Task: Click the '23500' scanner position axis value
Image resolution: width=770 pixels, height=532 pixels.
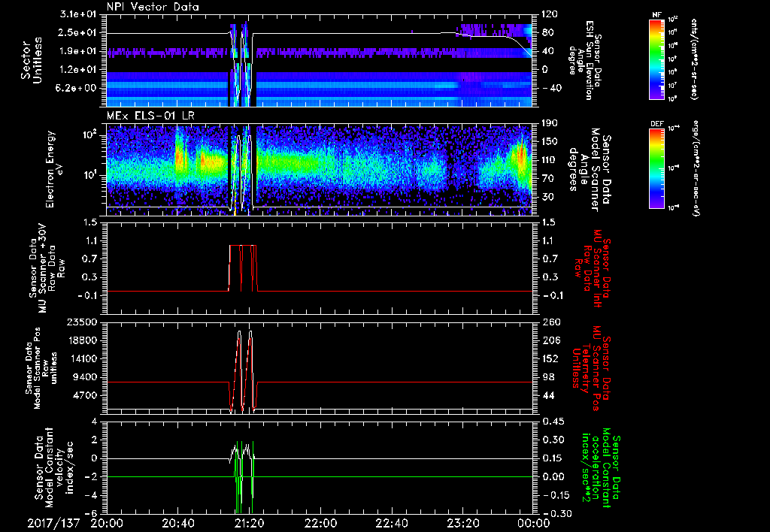Action: (x=83, y=322)
